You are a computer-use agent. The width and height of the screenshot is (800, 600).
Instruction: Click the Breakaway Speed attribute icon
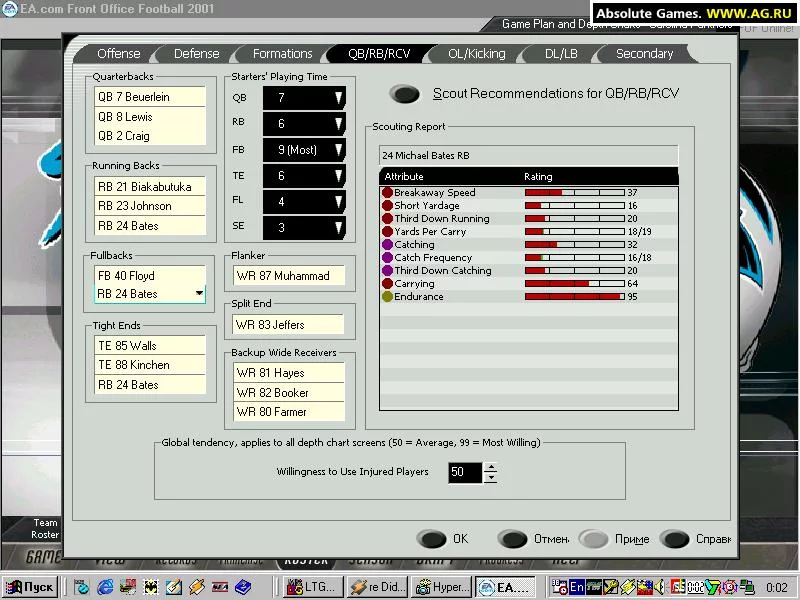pos(387,192)
